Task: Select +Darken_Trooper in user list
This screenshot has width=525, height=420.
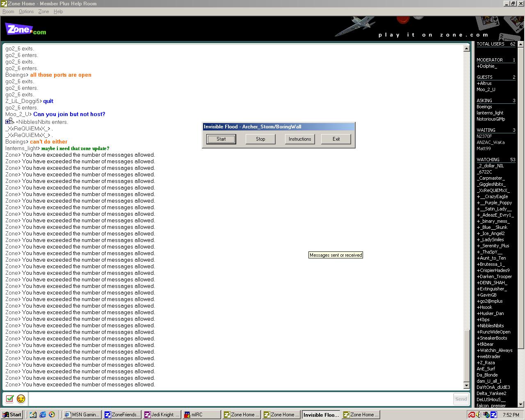Action: [x=494, y=276]
